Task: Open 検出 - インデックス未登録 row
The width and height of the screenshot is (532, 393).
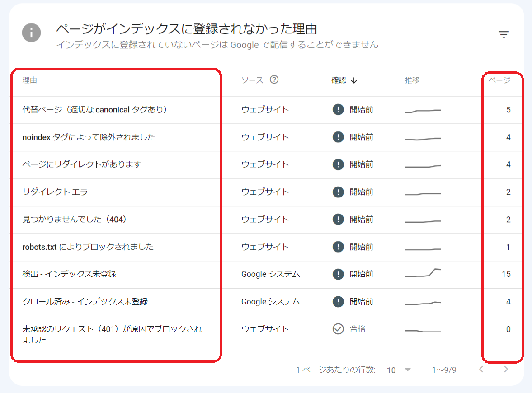Action: 266,275
